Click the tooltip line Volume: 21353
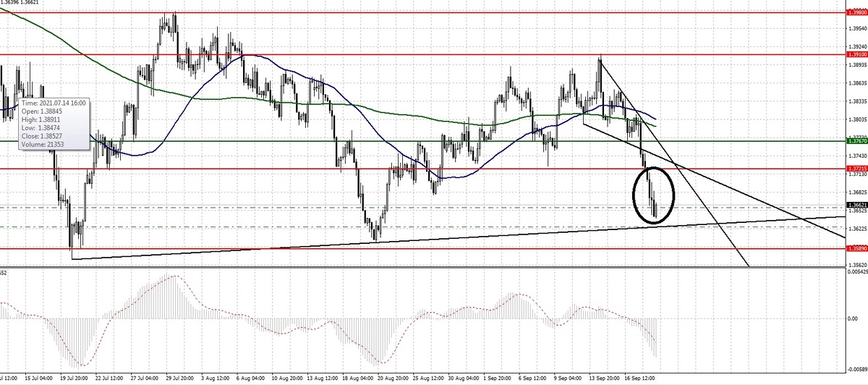Screen dimensions: 868x385 (x=41, y=145)
